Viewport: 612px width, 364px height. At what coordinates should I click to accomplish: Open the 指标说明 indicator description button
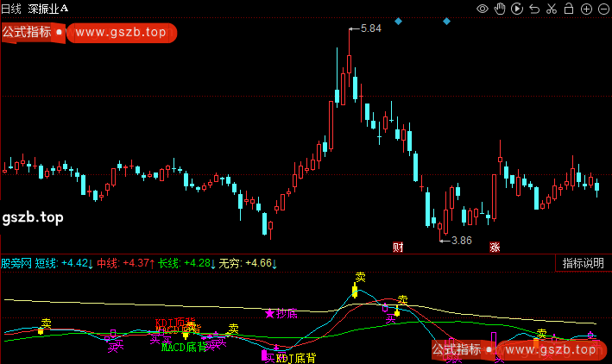(583, 264)
